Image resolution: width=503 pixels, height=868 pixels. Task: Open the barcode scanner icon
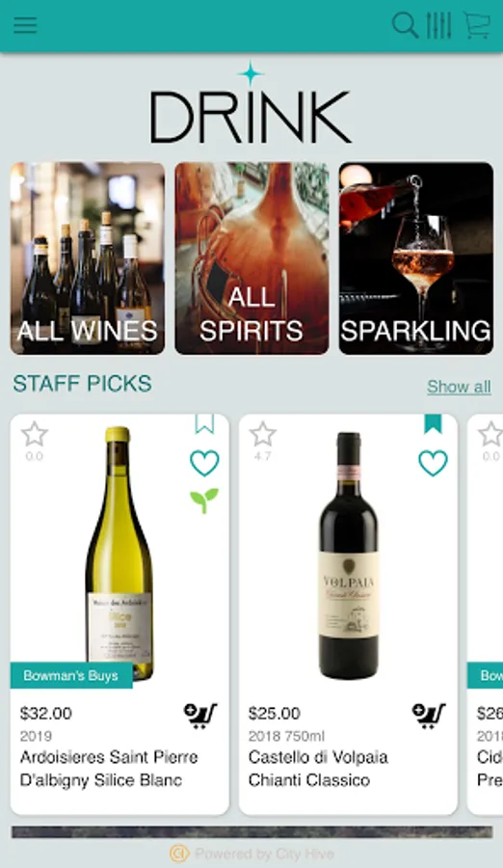[438, 25]
